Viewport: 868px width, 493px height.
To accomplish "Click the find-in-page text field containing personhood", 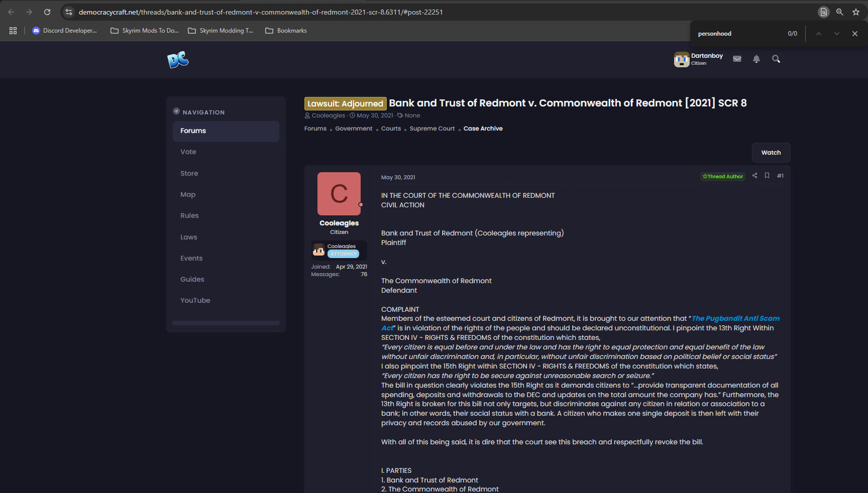I will click(738, 34).
